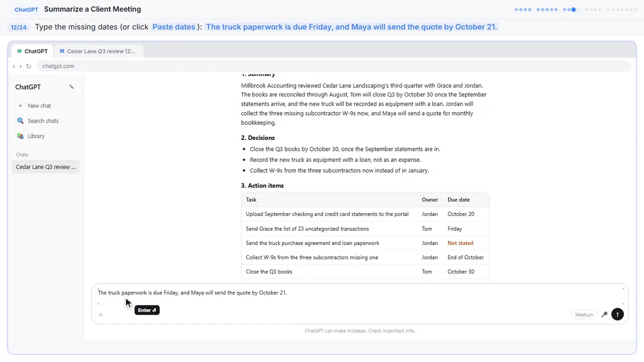Screen dimensions: 644x362
Task: Click the 'October 20' due date cell
Action: pyautogui.click(x=461, y=214)
